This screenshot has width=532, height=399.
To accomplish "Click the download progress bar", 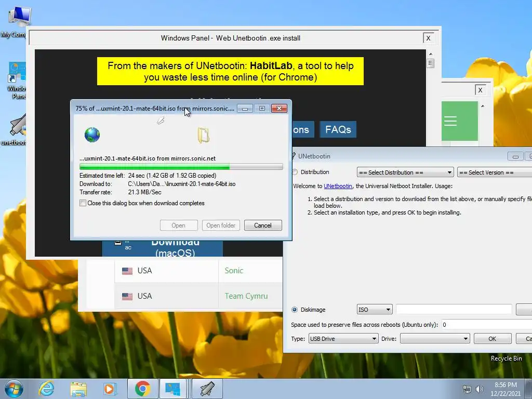I will [181, 167].
